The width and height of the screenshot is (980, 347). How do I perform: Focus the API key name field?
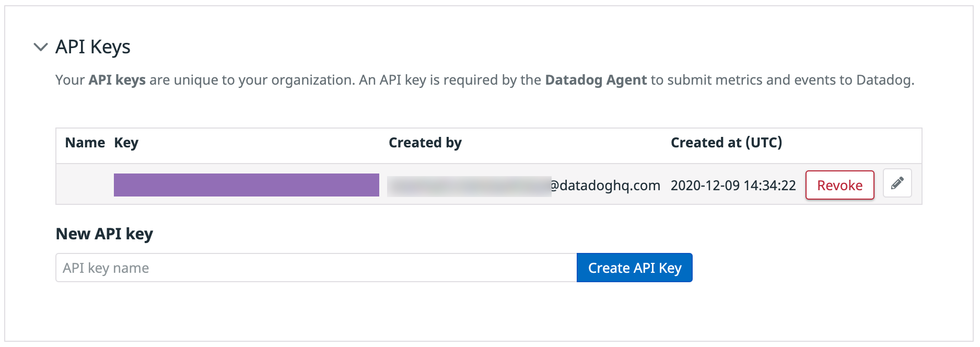(x=316, y=268)
